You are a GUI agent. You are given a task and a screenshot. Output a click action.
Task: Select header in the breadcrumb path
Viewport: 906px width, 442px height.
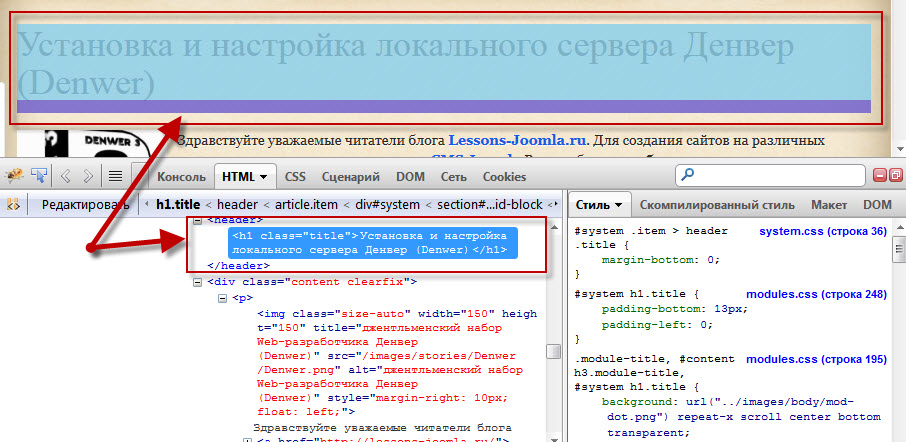click(x=237, y=205)
